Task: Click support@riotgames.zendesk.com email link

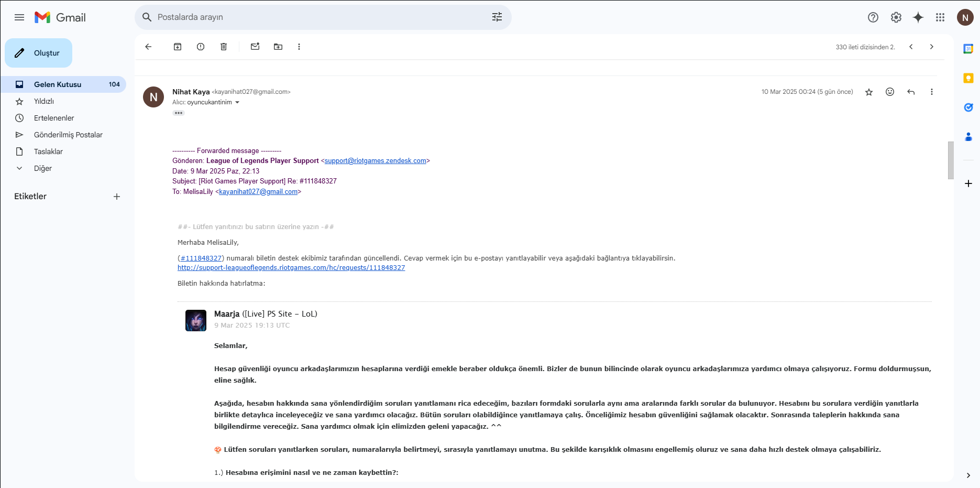Action: [376, 161]
